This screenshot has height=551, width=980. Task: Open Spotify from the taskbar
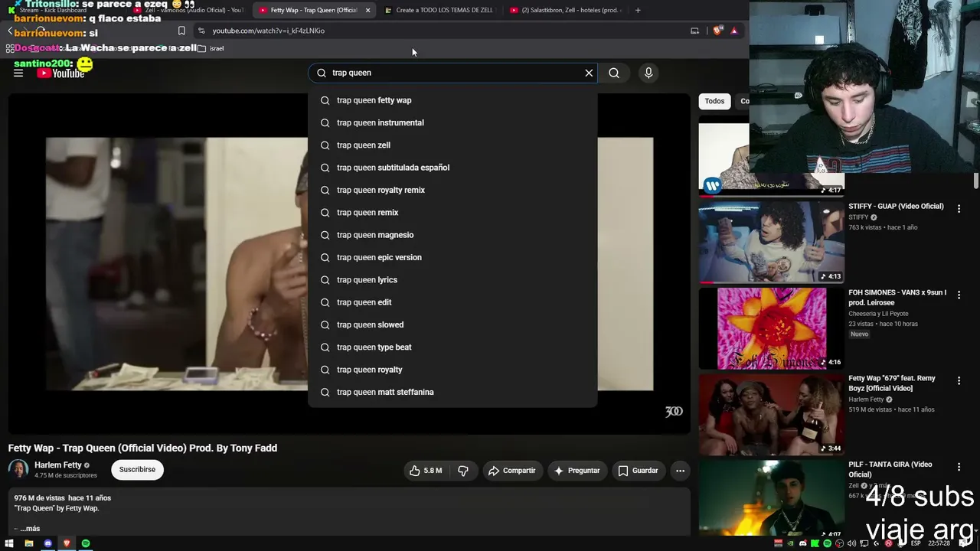click(86, 543)
